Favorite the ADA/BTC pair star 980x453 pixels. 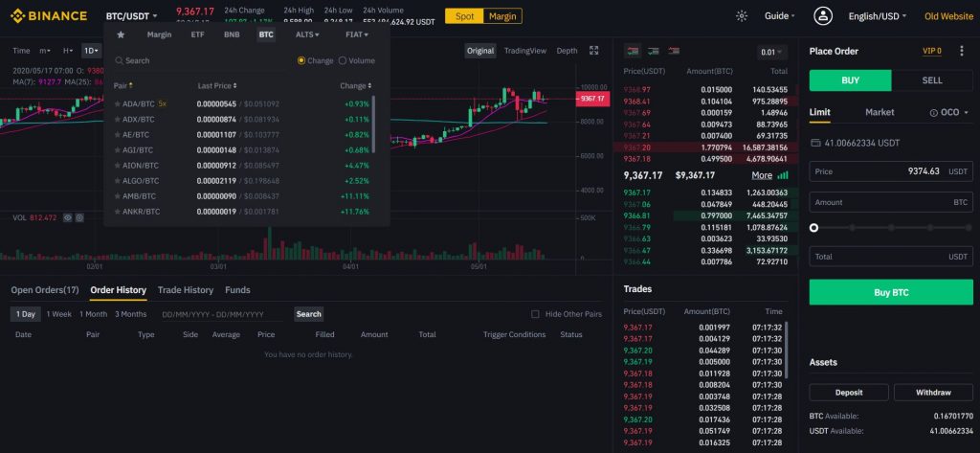(x=118, y=103)
